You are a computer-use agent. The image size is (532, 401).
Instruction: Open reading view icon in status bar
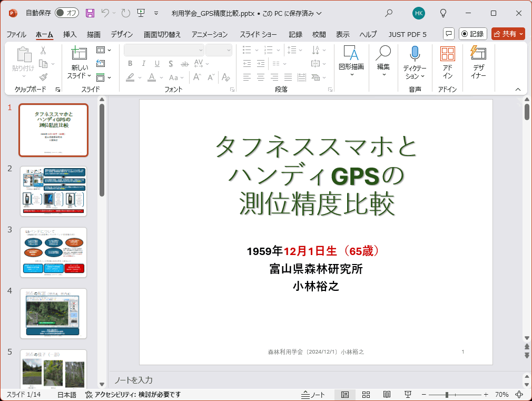point(387,395)
